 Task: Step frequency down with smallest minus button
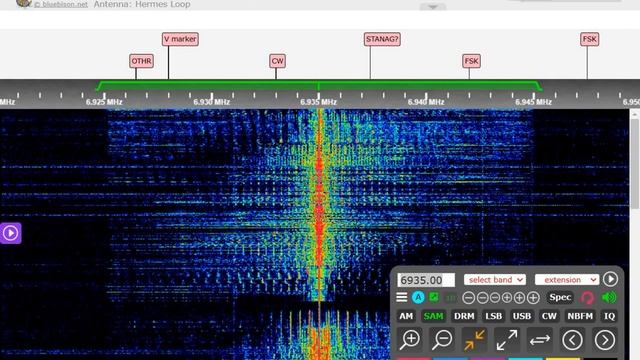coord(495,298)
